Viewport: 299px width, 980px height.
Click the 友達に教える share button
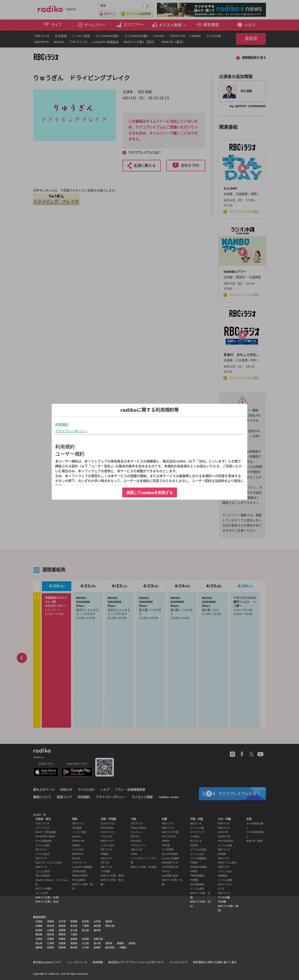tap(141, 165)
